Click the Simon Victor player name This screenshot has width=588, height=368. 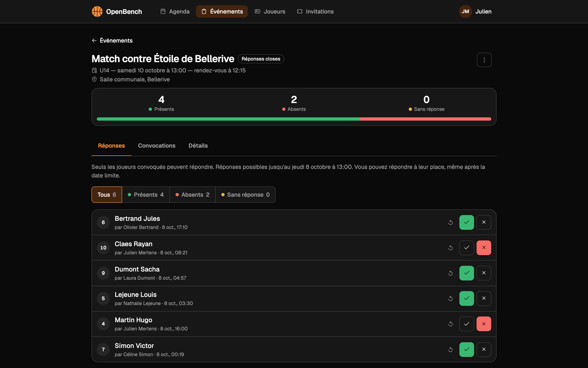pos(134,346)
